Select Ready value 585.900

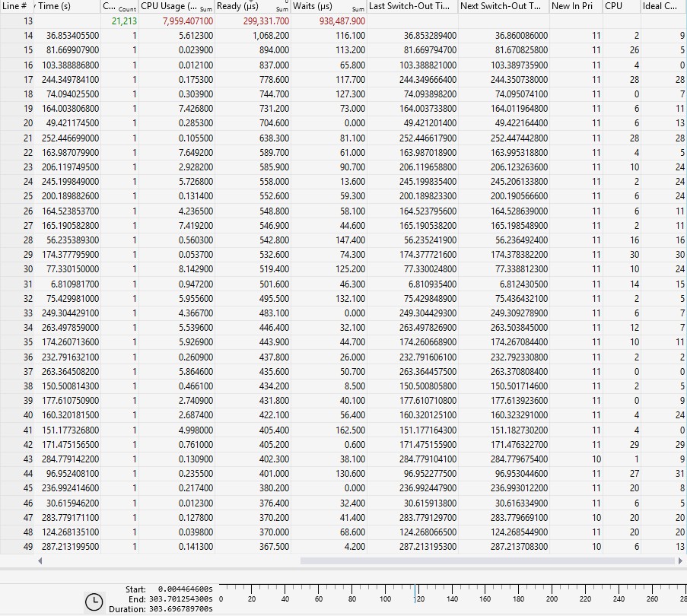click(275, 167)
